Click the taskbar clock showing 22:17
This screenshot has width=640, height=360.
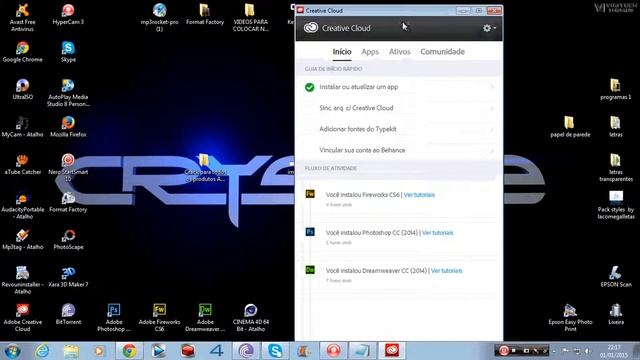[x=613, y=351]
